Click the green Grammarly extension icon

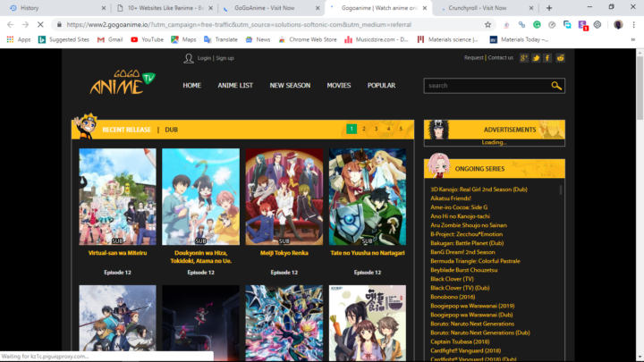coord(537,25)
